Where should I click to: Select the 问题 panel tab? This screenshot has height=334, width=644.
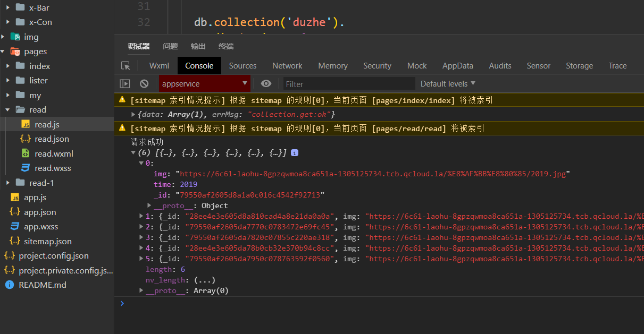pyautogui.click(x=170, y=46)
